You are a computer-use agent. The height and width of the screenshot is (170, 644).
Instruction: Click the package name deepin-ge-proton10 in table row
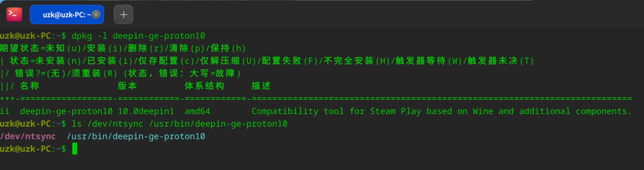point(66,111)
